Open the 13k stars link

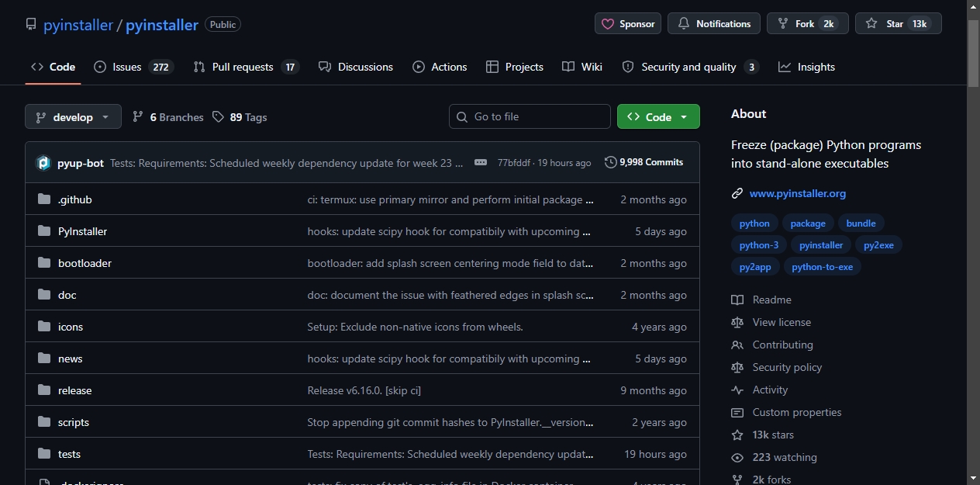[773, 435]
